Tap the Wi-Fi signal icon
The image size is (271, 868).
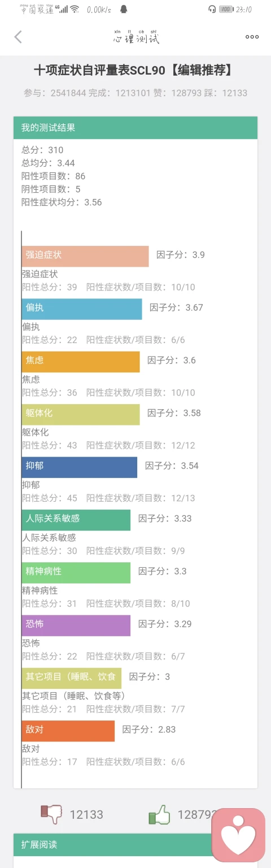[75, 9]
